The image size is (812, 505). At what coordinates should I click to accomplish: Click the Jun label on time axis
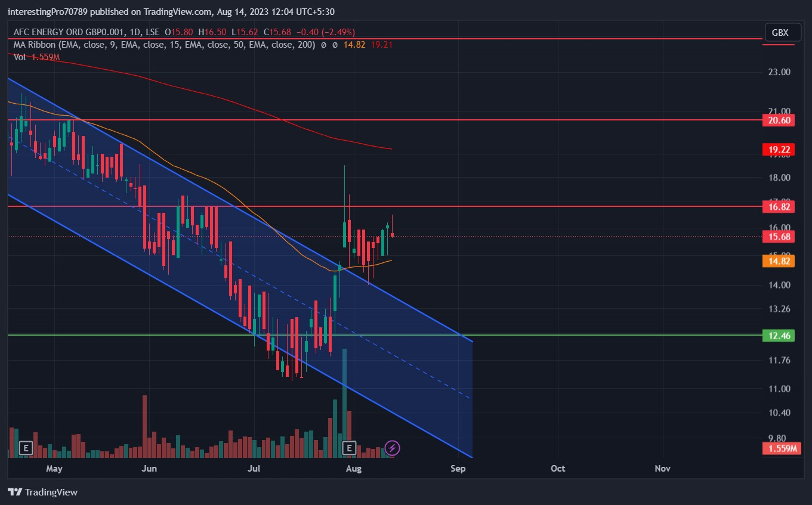pyautogui.click(x=149, y=469)
